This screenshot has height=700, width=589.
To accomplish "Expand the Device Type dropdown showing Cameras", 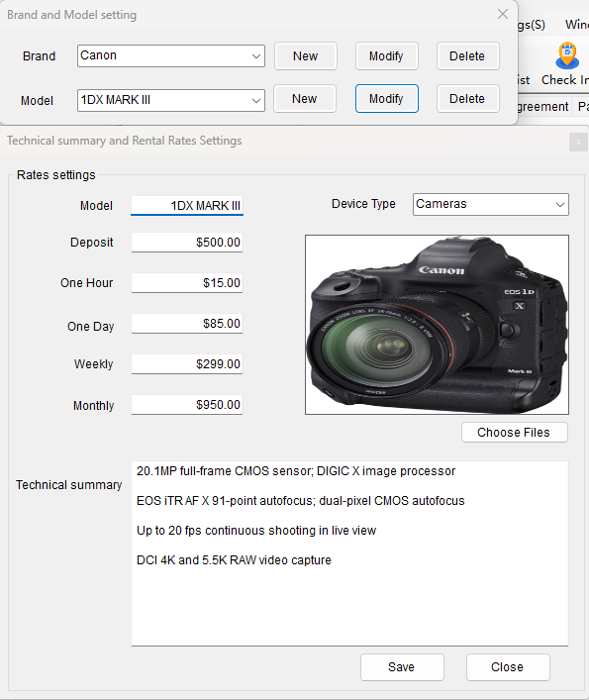I will point(491,204).
